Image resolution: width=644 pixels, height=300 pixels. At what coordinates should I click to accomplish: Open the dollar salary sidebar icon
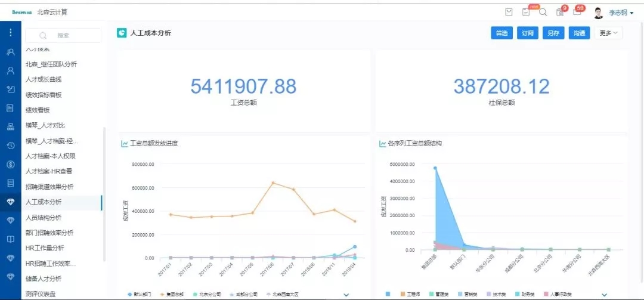(11, 165)
